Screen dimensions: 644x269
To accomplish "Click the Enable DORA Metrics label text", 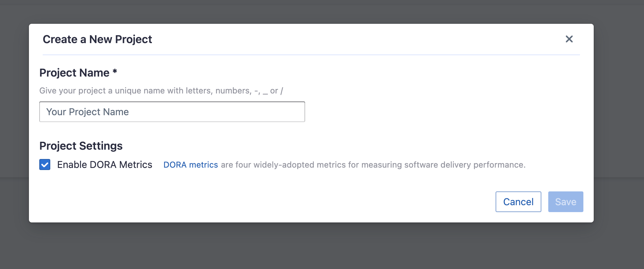I will coord(105,165).
